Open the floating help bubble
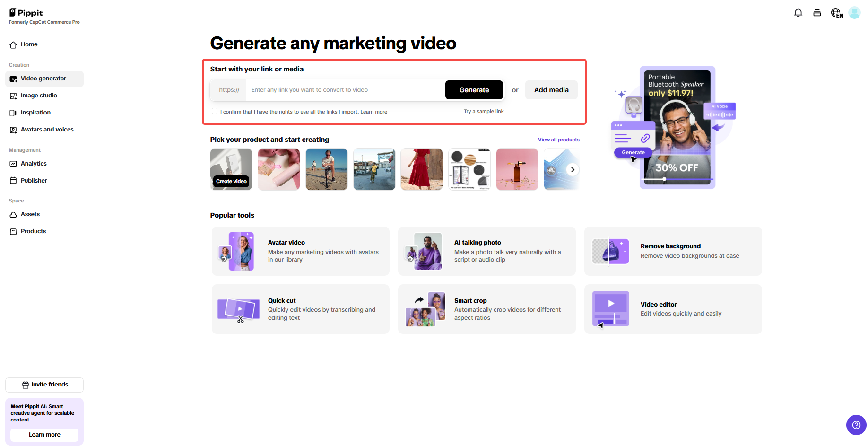The width and height of the screenshot is (868, 447). tap(856, 425)
